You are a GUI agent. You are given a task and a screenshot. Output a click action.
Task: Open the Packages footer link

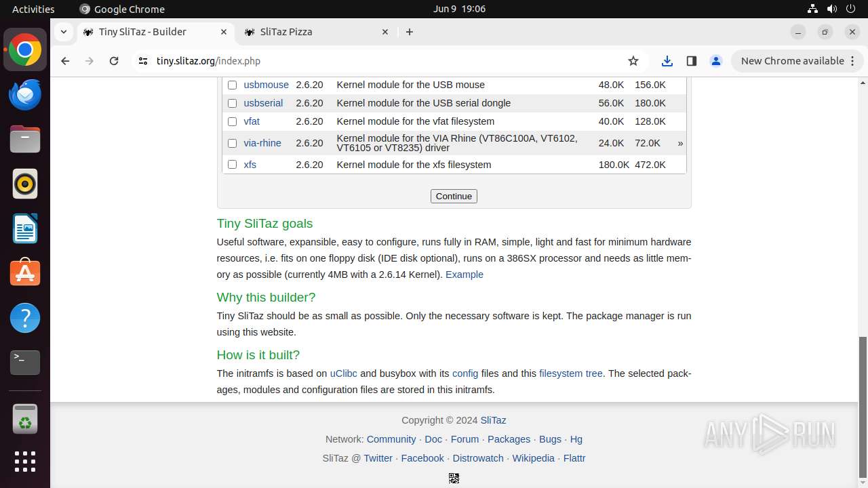pos(509,439)
